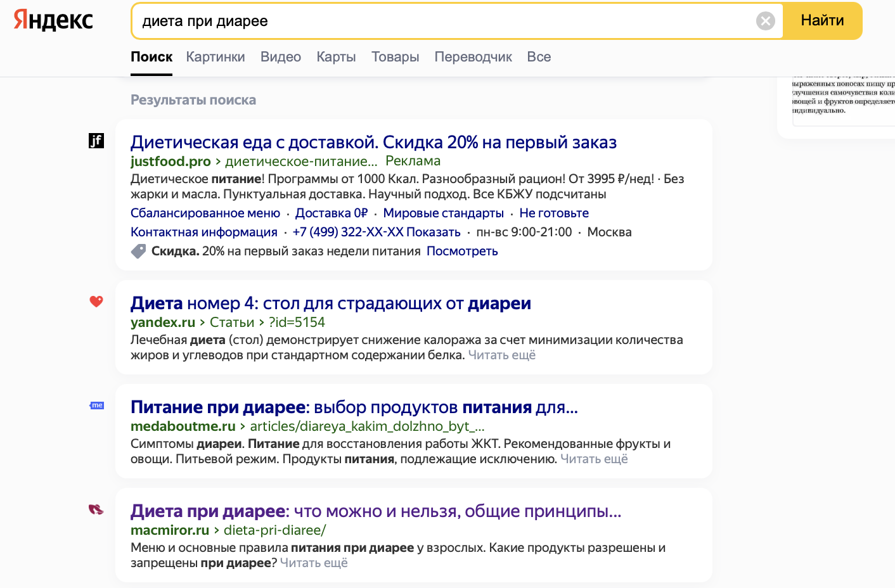The height and width of the screenshot is (588, 895).
Task: Open the Доставка 0₽ sitelink
Action: 332,213
